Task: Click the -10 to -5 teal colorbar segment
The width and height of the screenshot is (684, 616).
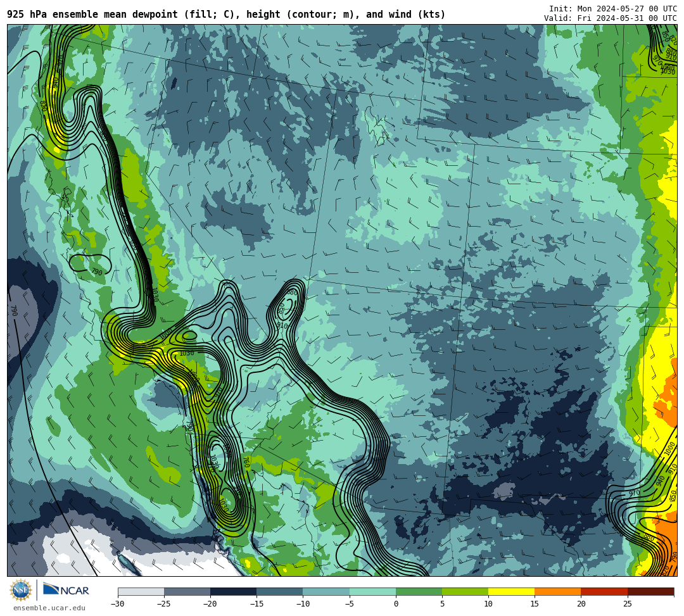Action: pos(326,591)
